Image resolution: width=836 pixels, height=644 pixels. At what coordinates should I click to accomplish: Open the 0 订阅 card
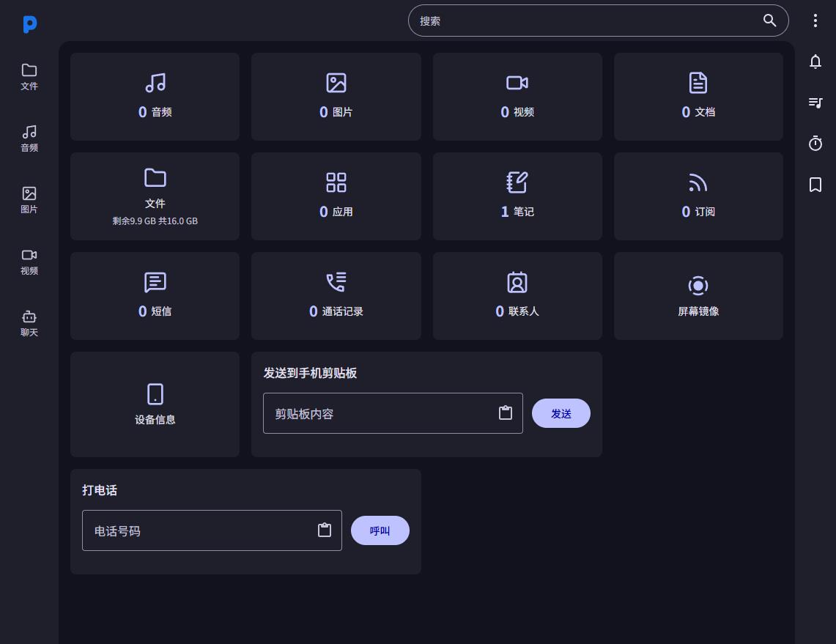[698, 196]
